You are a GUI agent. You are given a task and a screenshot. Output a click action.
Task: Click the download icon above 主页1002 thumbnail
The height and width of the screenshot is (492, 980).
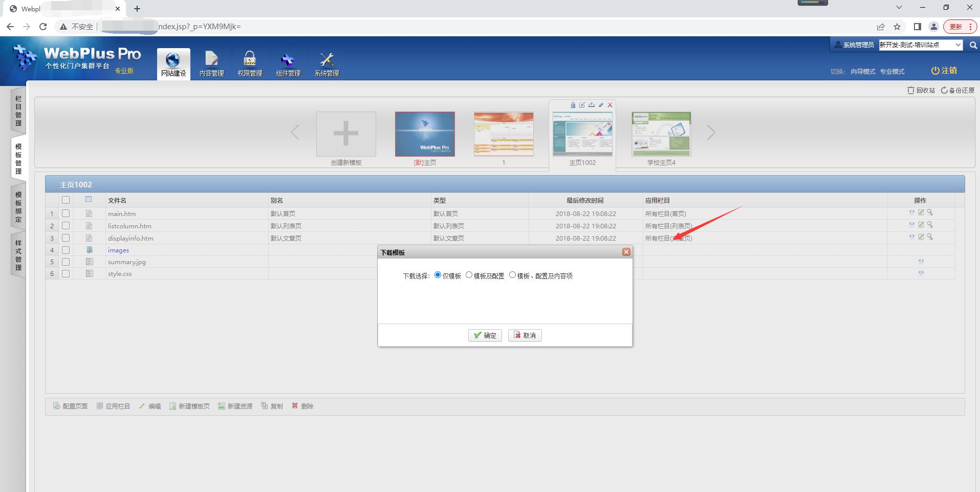(x=591, y=105)
